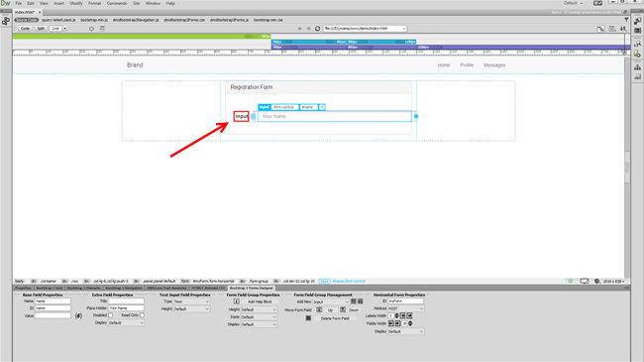Switch to the Bootstrap 3 Grid panel tab
The height and width of the screenshot is (362, 644).
coord(50,288)
